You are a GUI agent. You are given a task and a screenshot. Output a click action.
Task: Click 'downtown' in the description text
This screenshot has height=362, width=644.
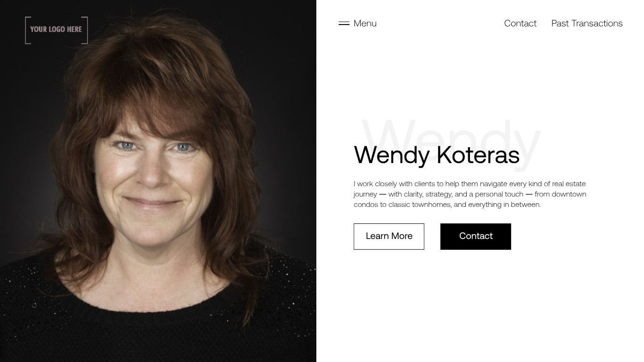pyautogui.click(x=569, y=194)
